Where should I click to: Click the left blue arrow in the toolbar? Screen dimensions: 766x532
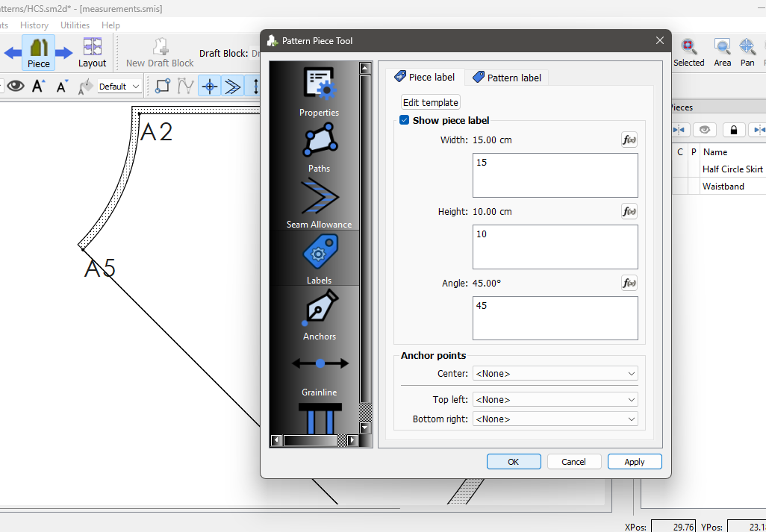click(x=13, y=53)
